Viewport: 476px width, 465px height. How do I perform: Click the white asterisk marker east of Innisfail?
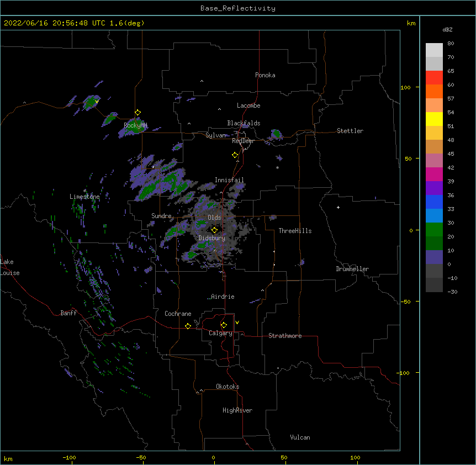(x=277, y=167)
